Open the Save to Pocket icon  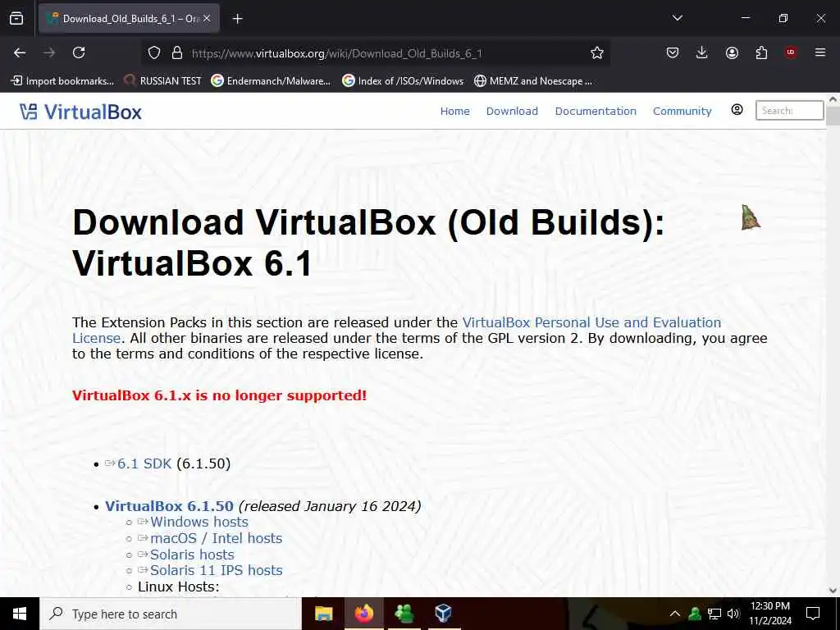(673, 52)
